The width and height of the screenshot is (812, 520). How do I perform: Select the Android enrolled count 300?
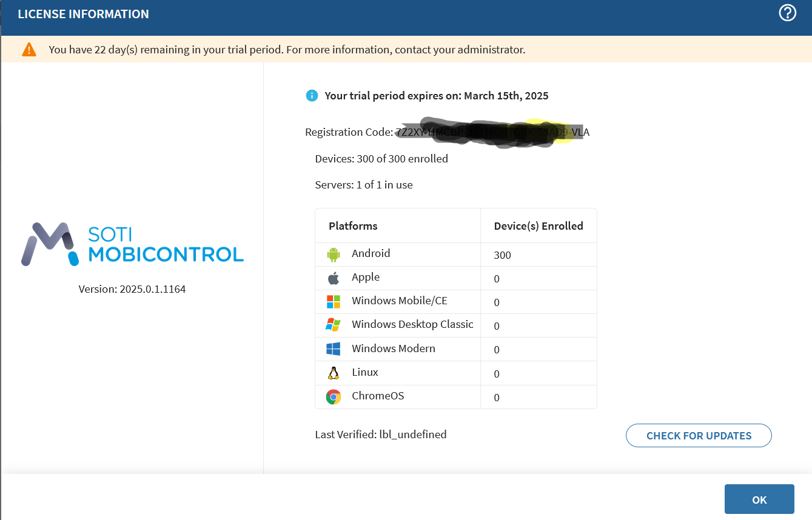502,255
